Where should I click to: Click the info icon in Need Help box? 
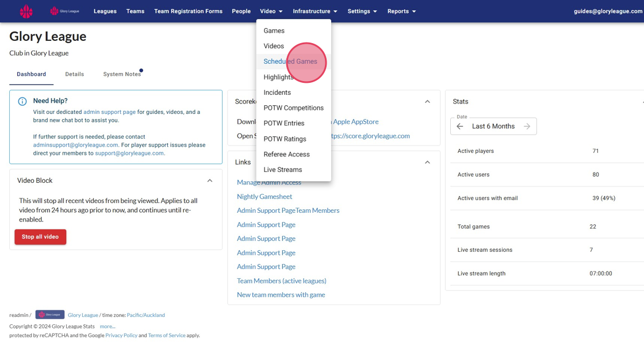[22, 101]
